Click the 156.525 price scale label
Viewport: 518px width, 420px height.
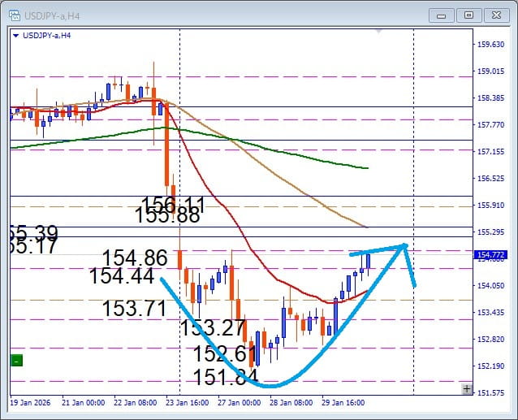point(491,178)
